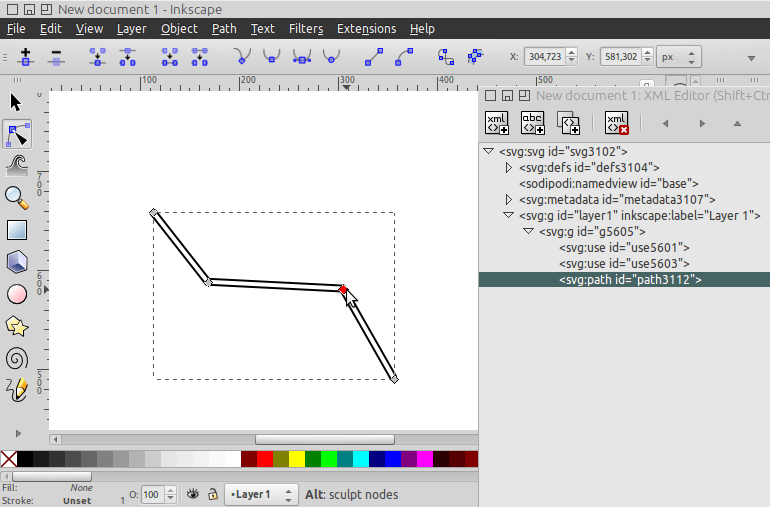Click Insert new nodes button
770x507 pixels.
(x=26, y=56)
